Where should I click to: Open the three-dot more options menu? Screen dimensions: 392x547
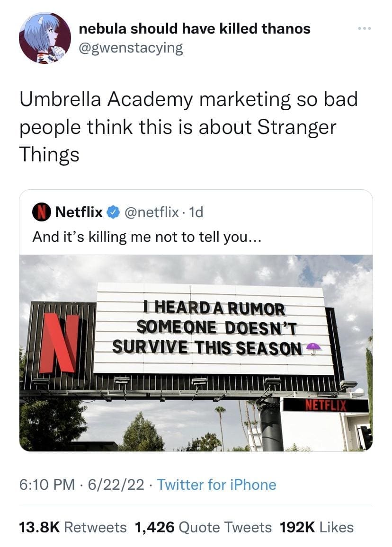coord(365,28)
